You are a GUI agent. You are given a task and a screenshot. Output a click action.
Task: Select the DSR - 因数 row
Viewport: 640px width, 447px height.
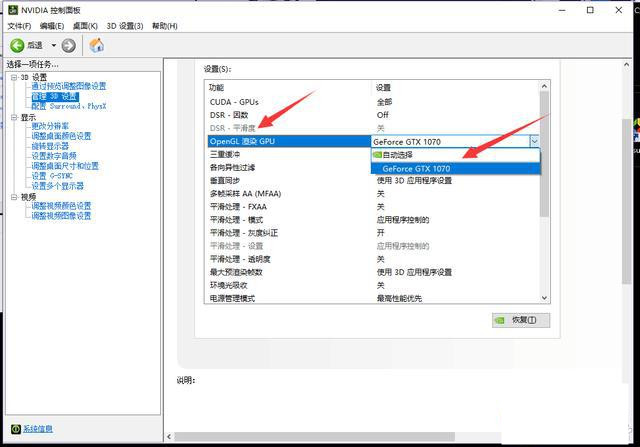[373, 115]
